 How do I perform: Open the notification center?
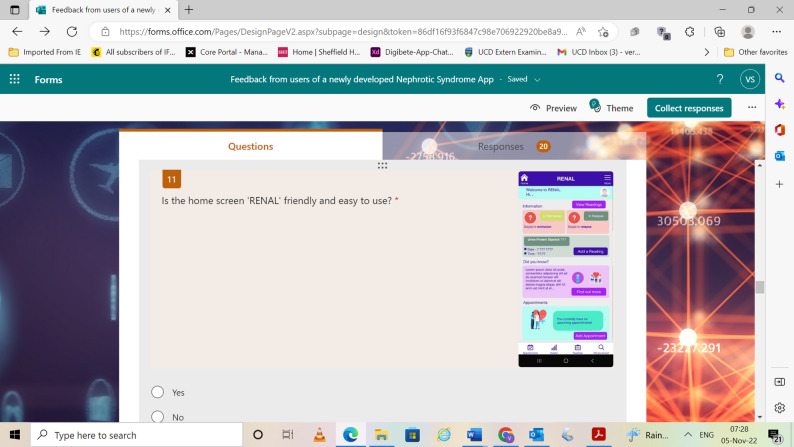pos(774,435)
